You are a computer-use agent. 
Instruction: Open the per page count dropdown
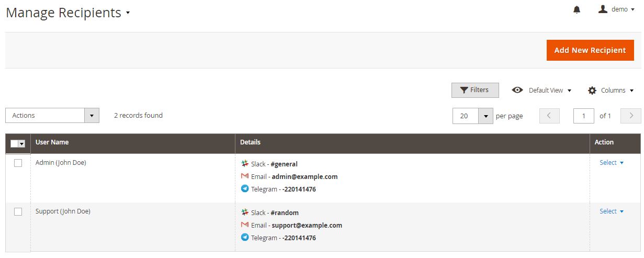pyautogui.click(x=473, y=116)
